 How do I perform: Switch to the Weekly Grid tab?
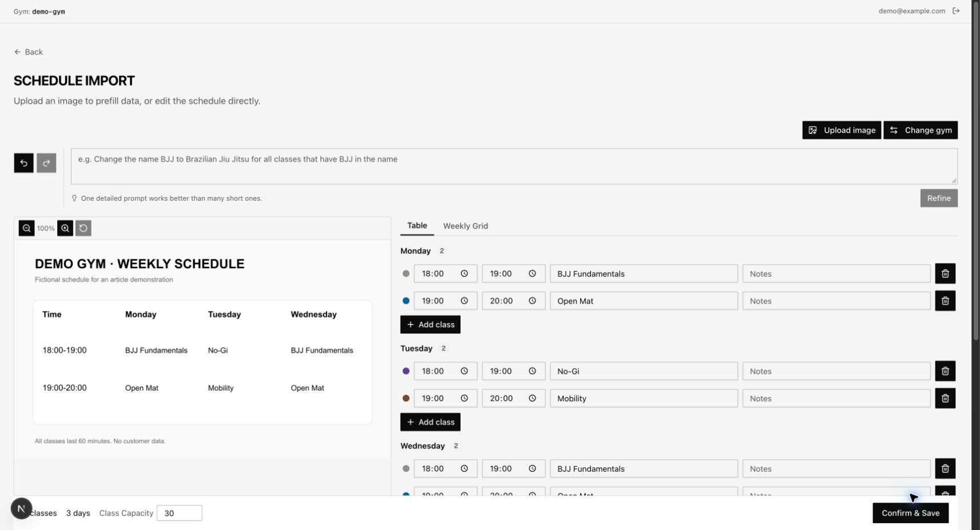point(465,226)
